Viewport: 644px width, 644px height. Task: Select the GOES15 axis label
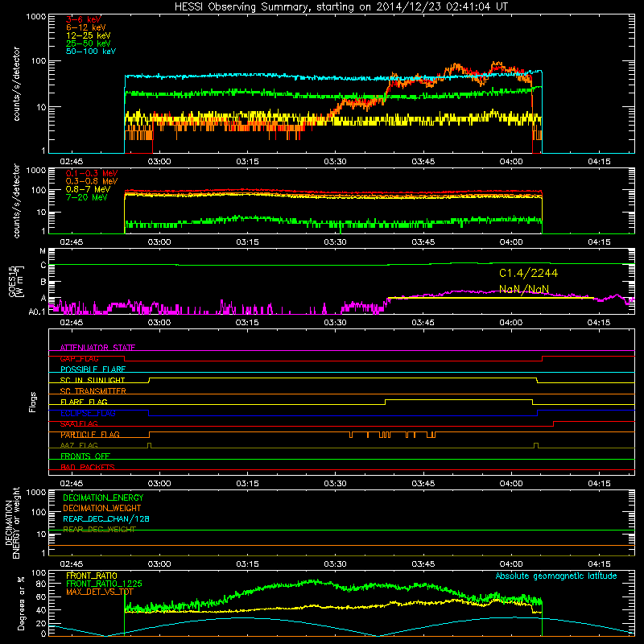click(x=15, y=281)
